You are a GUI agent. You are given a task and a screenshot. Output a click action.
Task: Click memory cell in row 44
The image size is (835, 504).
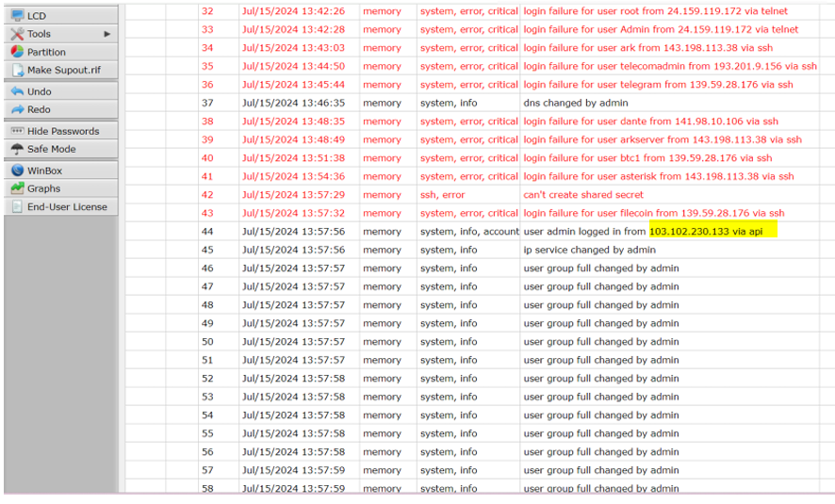click(x=382, y=232)
